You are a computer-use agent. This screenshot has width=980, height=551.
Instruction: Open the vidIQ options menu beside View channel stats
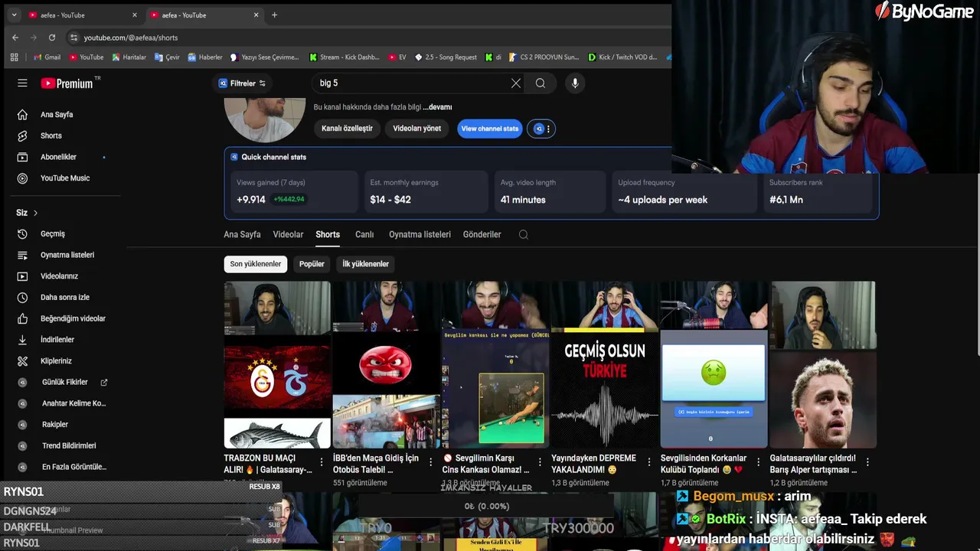[x=542, y=129]
